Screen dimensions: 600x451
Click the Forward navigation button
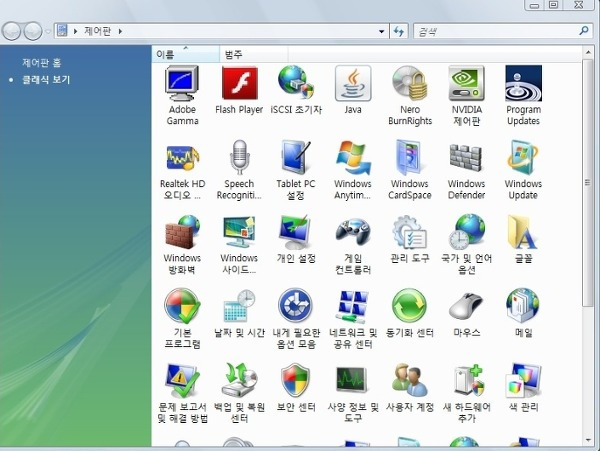coord(33,31)
